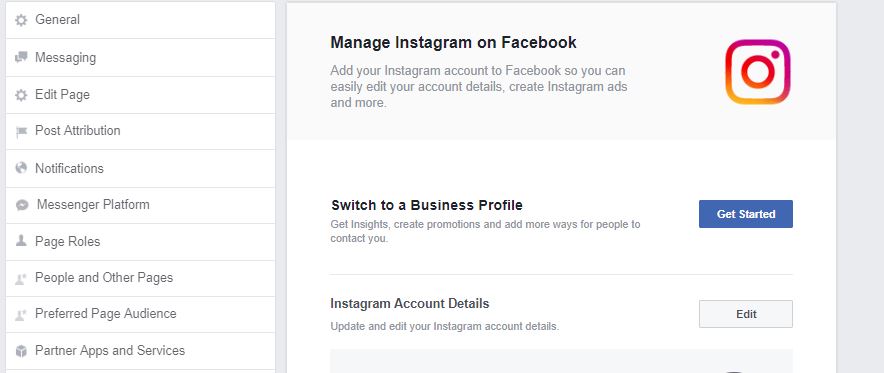Open Partner Apps and Services
The width and height of the screenshot is (884, 373).
point(140,351)
